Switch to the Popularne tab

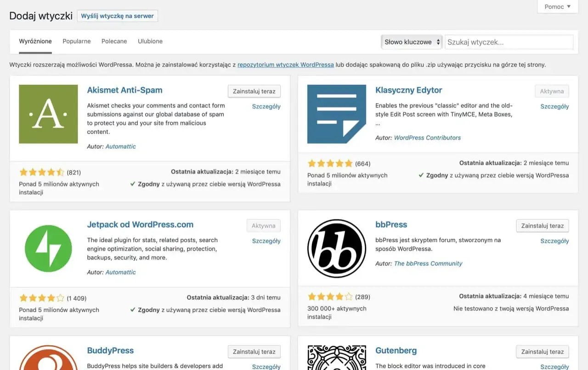[76, 41]
